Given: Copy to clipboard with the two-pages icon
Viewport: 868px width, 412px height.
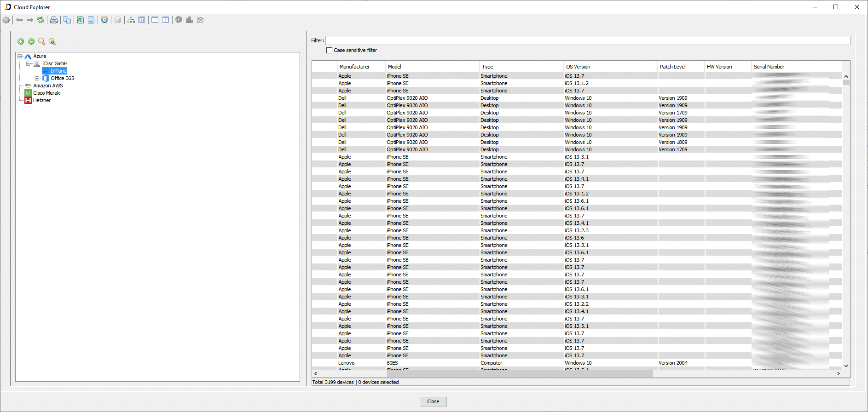Looking at the screenshot, I should [67, 20].
